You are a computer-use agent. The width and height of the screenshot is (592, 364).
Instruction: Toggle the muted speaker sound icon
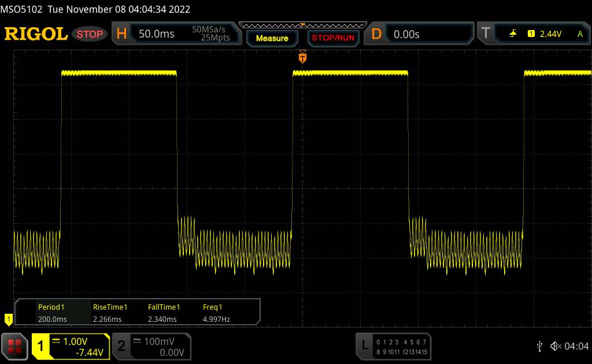pos(556,346)
